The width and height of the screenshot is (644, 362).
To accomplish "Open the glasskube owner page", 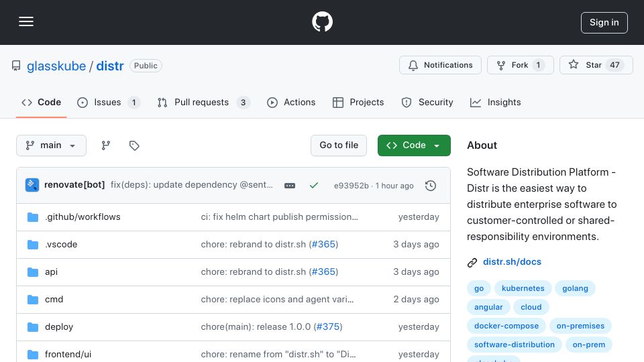I will click(x=56, y=66).
